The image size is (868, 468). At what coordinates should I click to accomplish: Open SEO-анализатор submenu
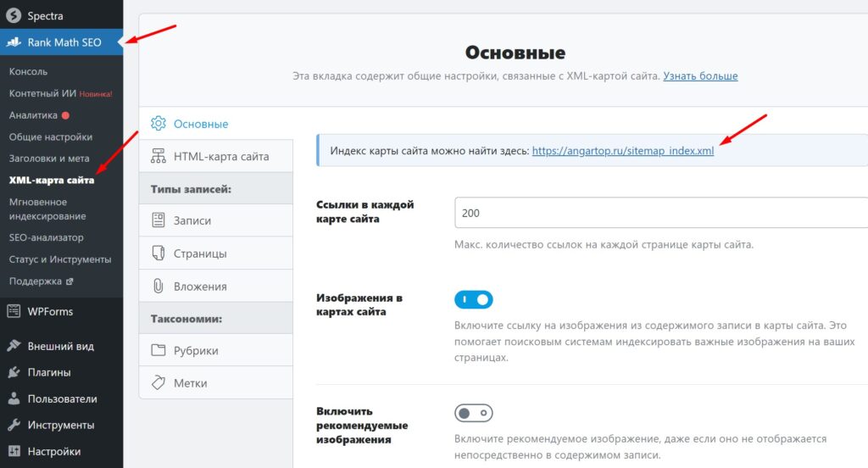(46, 237)
